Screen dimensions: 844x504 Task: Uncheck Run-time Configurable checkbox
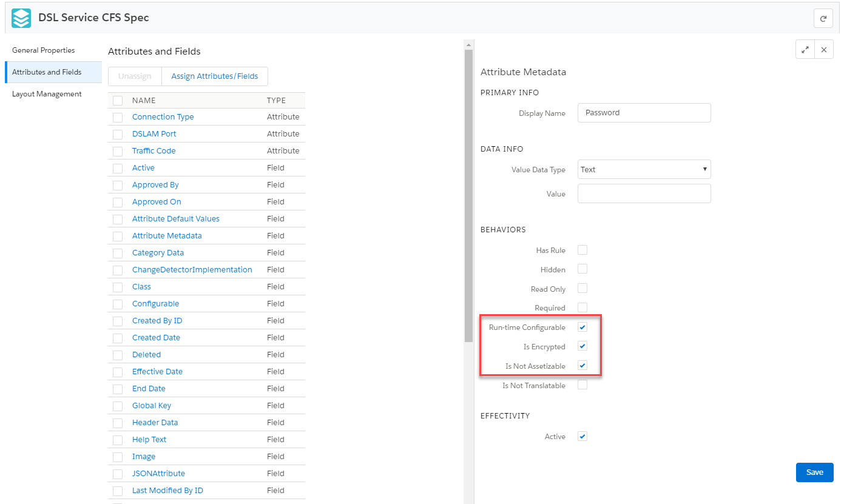click(582, 328)
